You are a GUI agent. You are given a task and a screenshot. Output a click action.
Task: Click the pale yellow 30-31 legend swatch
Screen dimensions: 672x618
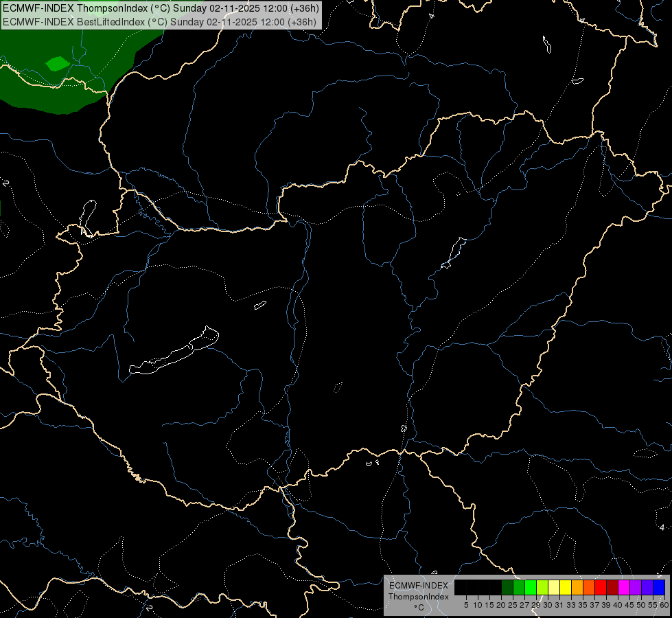click(554, 587)
